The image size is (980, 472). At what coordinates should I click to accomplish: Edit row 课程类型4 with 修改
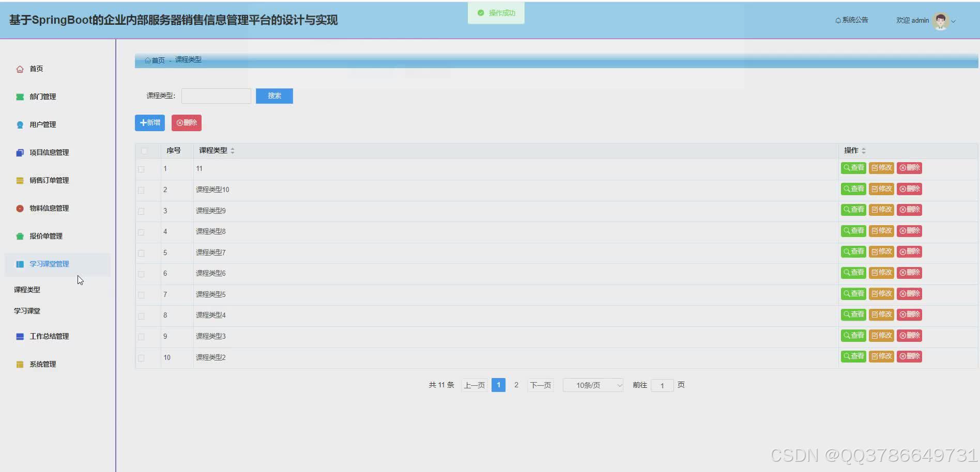[x=881, y=314]
